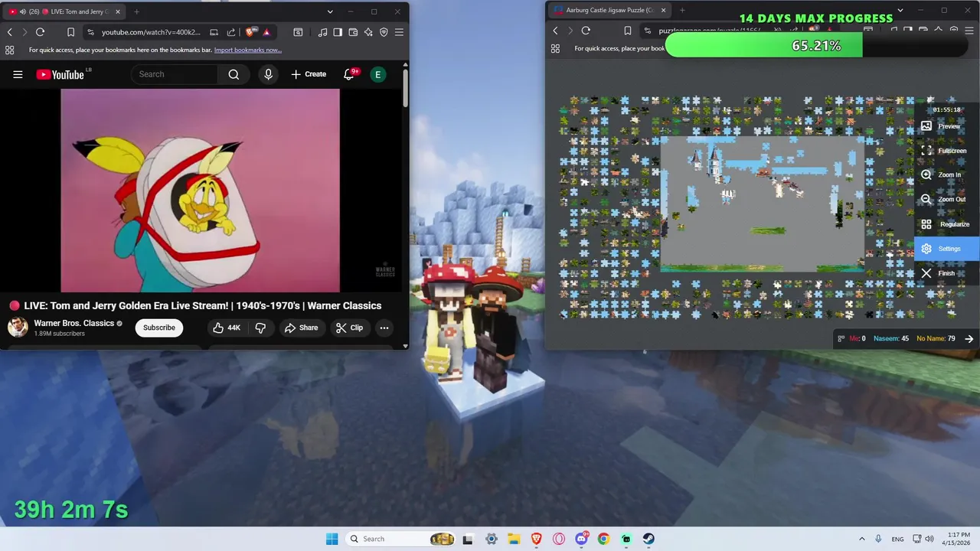Show hidden system tray icons chevron
980x551 pixels.
tap(861, 539)
